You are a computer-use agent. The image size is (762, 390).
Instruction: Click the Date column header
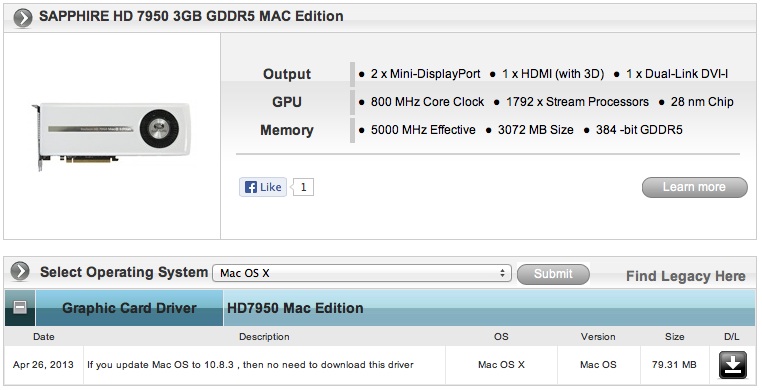click(44, 337)
